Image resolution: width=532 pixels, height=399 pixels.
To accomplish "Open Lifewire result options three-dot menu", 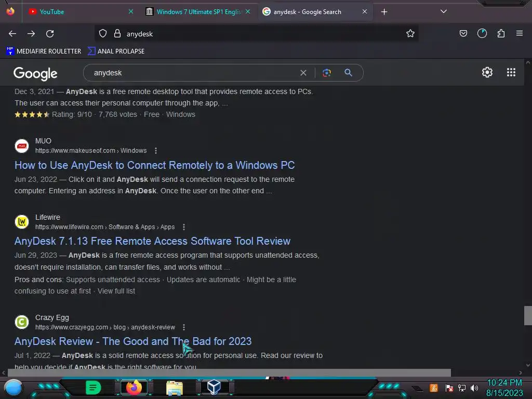I will [x=184, y=227].
